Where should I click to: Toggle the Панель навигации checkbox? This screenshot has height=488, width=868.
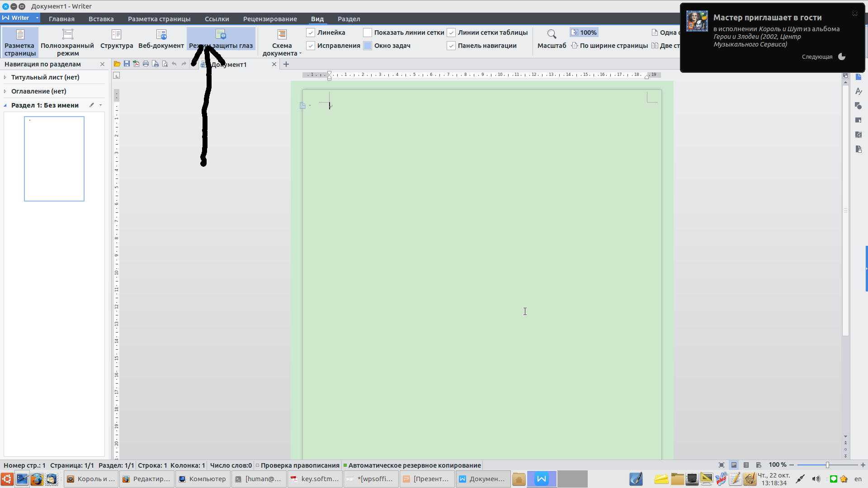pyautogui.click(x=451, y=46)
